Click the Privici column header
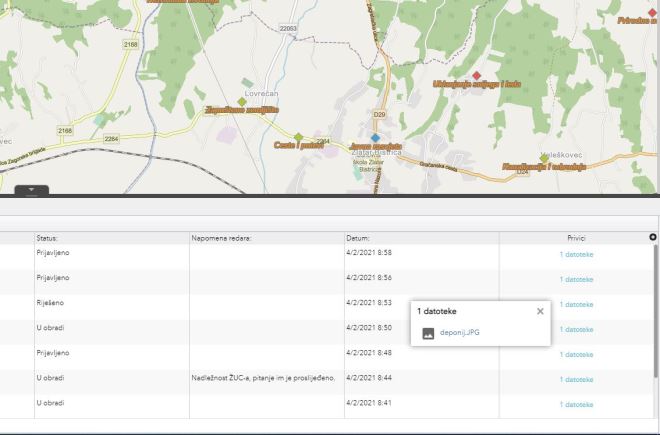 click(x=575, y=239)
